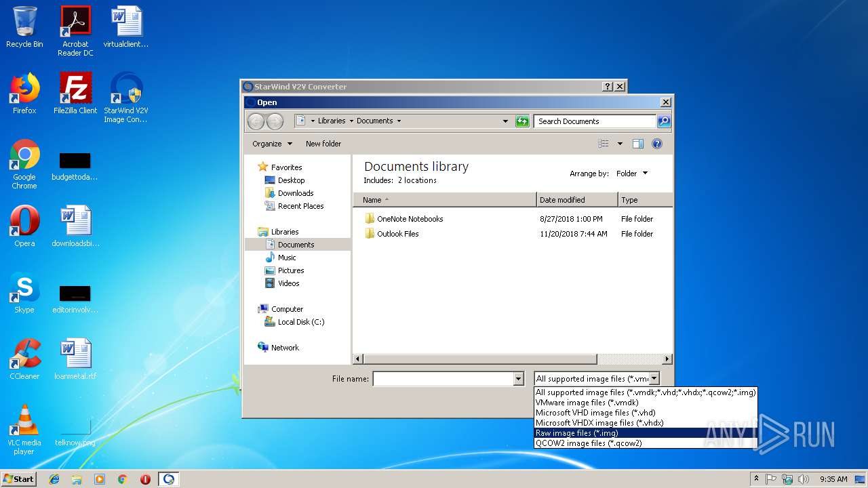This screenshot has width=868, height=488.
Task: Select Downloads in navigation pane
Action: (x=296, y=193)
